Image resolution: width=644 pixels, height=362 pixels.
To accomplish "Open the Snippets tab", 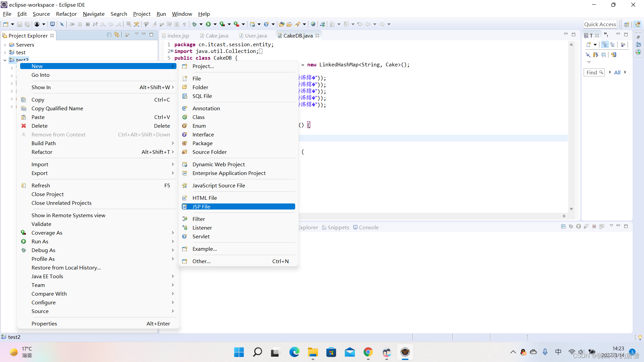I will (x=336, y=227).
